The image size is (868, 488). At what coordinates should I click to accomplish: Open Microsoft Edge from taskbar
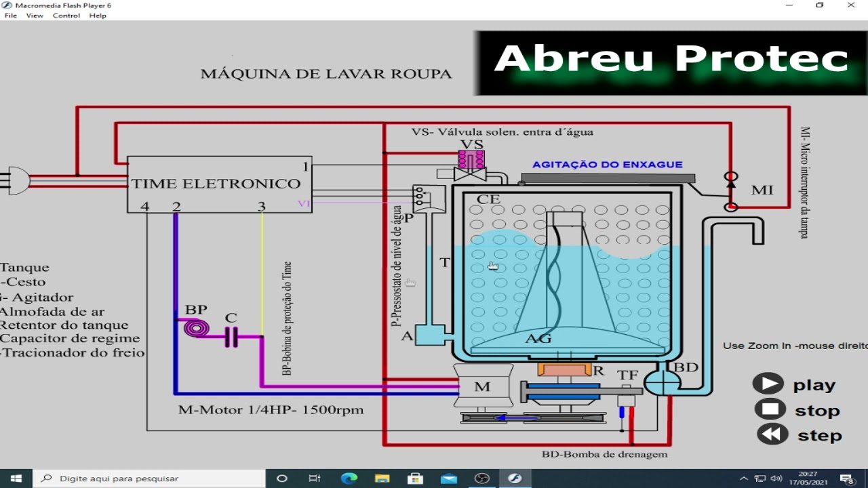[349, 478]
